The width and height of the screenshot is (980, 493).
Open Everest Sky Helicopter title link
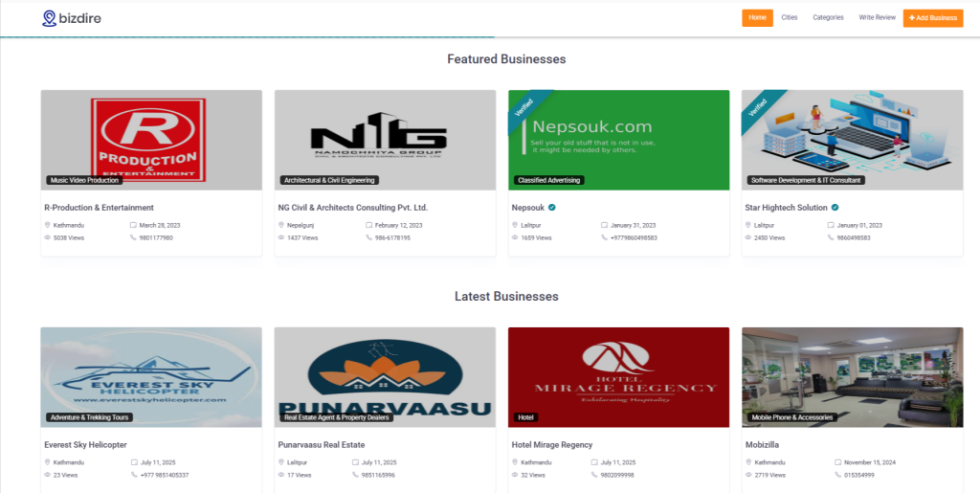coord(85,445)
